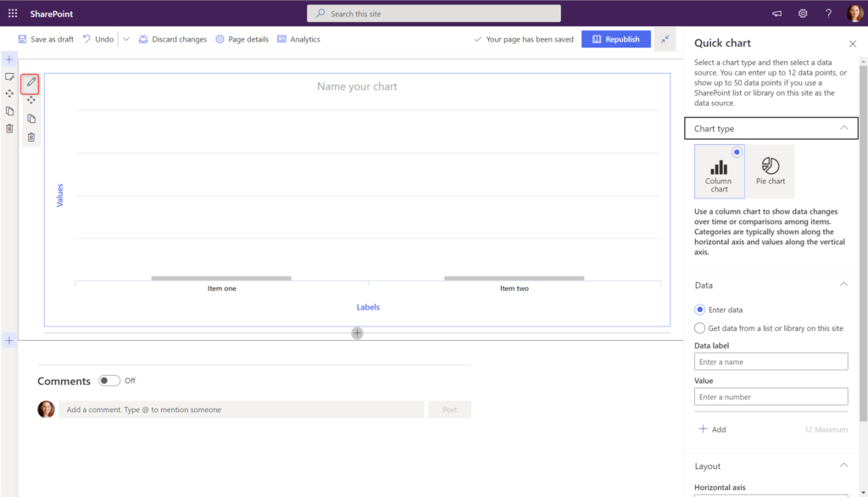Delete the quick chart web part
The image size is (868, 497).
click(31, 137)
